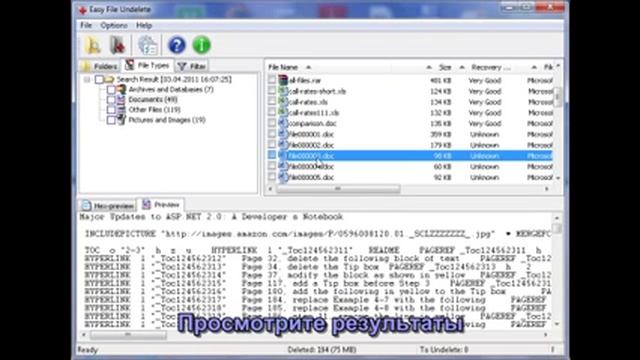Screen dimensions: 640x360
Task: Switch to the Filter tab
Action: [x=192, y=66]
